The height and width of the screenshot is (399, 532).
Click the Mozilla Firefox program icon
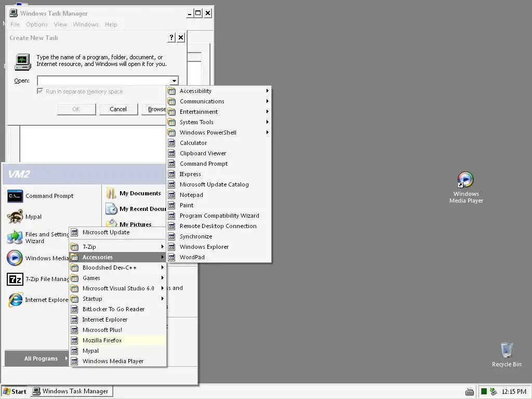[x=74, y=340]
